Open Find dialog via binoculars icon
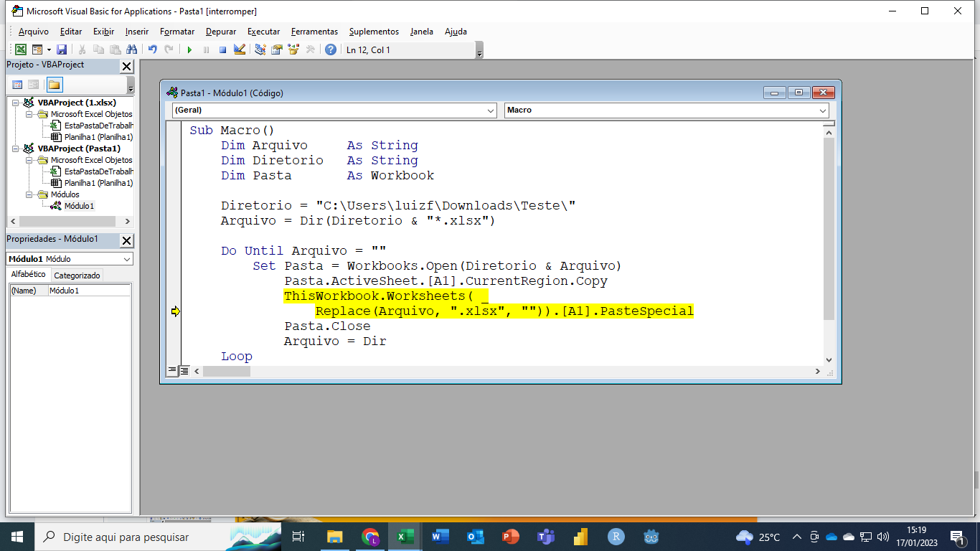 (131, 50)
